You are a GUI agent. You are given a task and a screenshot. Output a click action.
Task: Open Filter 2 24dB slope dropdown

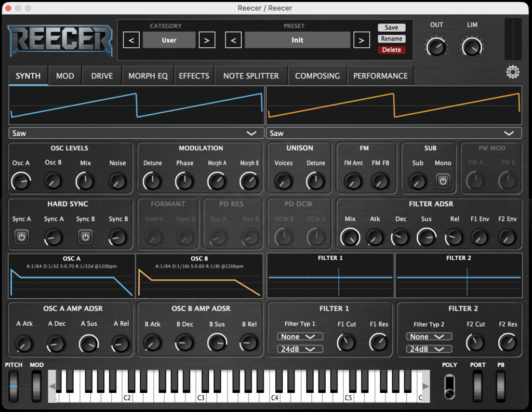(429, 349)
